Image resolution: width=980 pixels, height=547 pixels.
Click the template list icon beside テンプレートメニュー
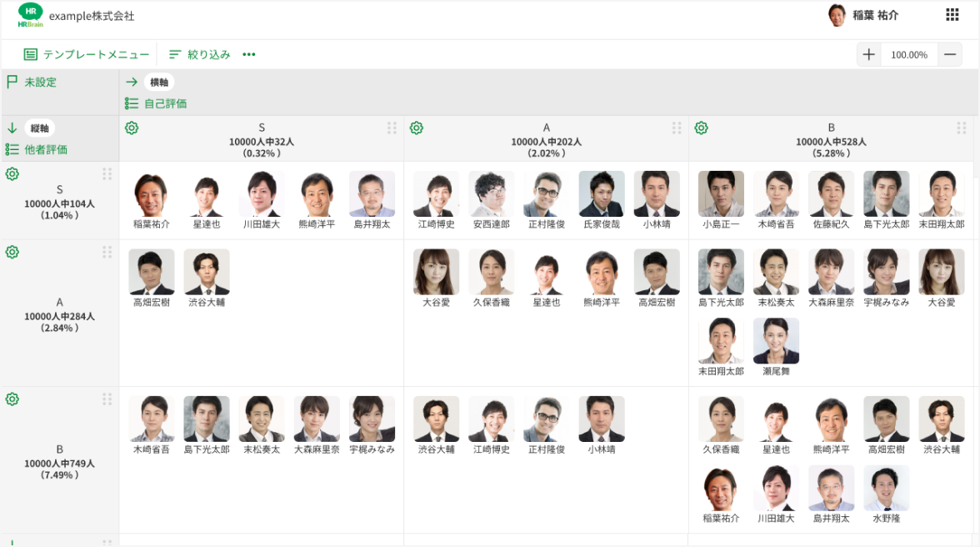pyautogui.click(x=30, y=54)
